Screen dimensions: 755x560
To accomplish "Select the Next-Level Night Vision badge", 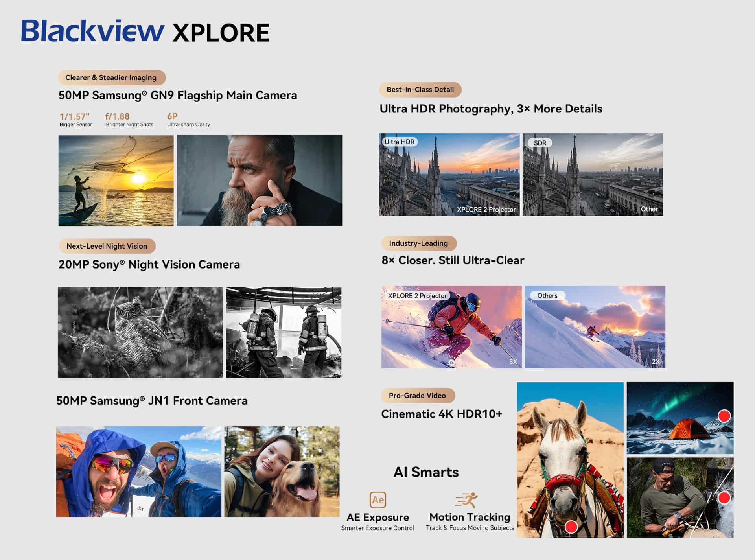I will click(107, 246).
